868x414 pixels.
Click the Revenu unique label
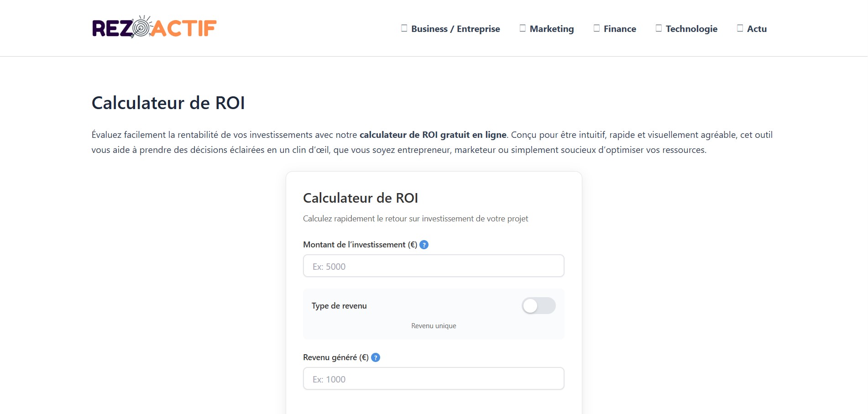pyautogui.click(x=434, y=326)
